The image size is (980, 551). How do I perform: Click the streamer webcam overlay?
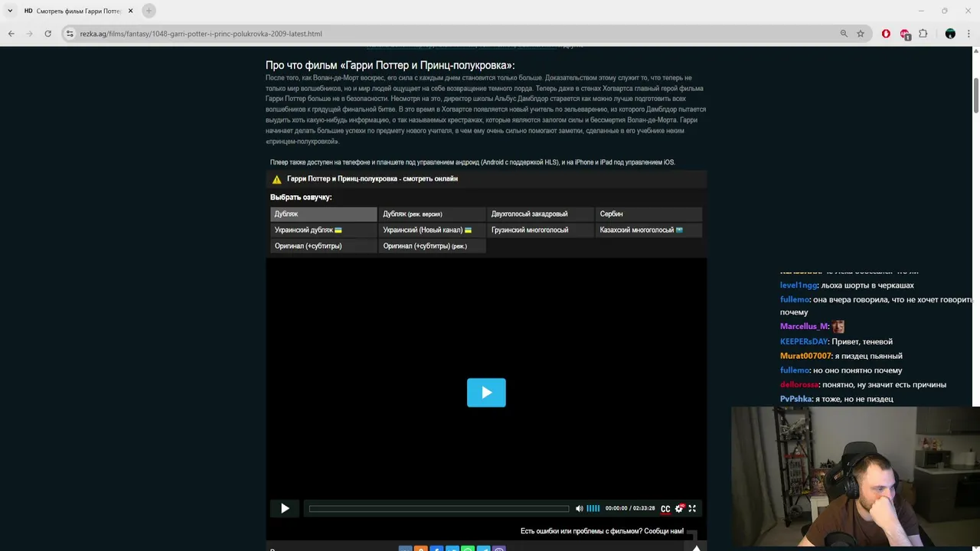pos(854,478)
